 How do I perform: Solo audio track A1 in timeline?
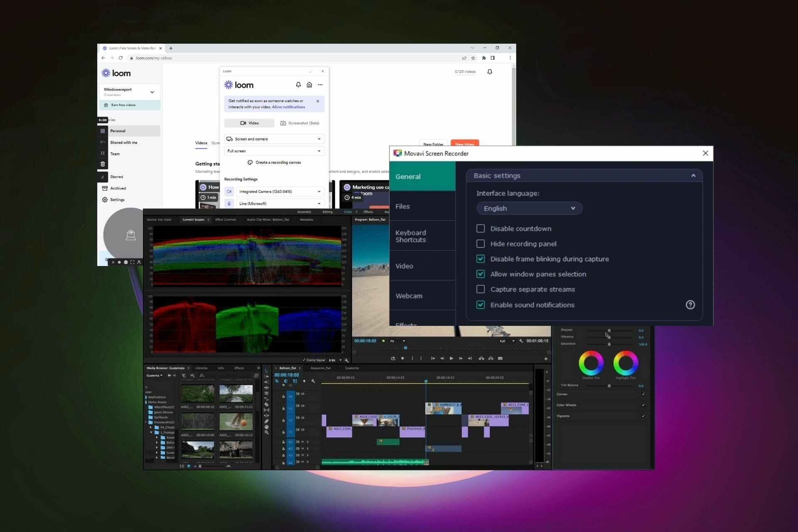click(308, 442)
